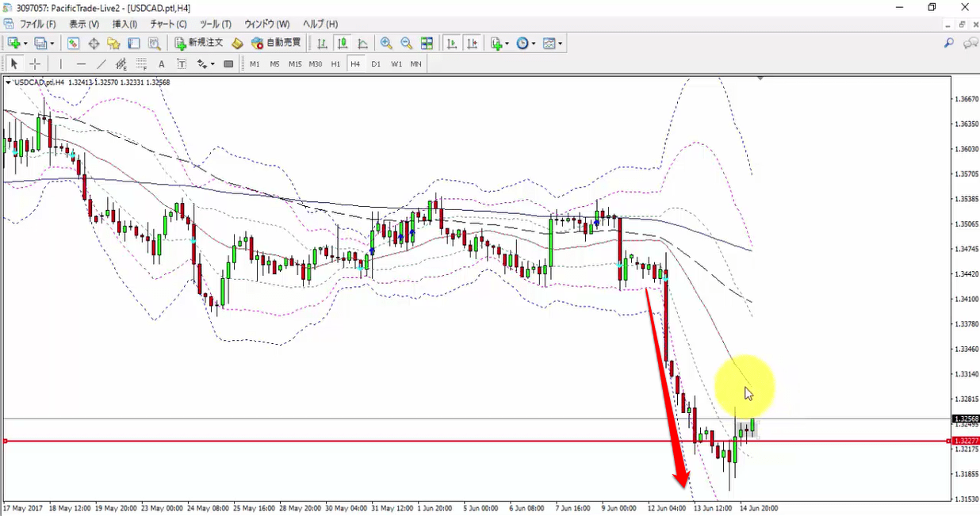Switch timeframe to W1
The image size is (980, 516).
396,64
